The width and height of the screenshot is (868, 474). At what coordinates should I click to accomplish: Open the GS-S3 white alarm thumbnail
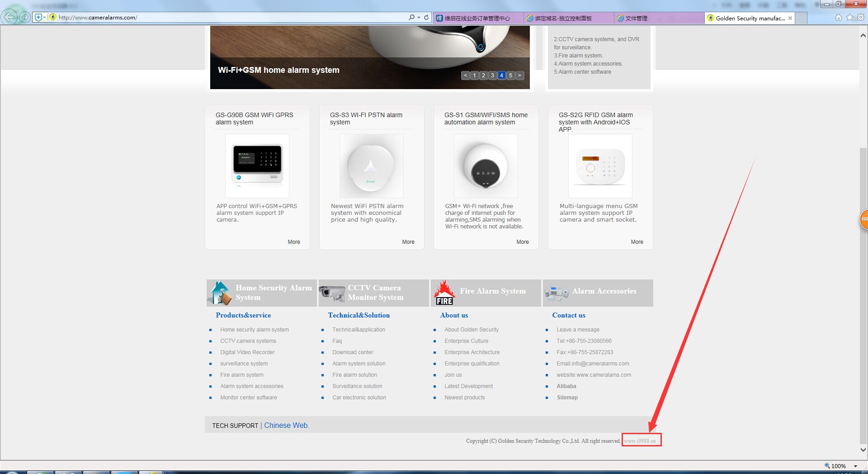372,166
